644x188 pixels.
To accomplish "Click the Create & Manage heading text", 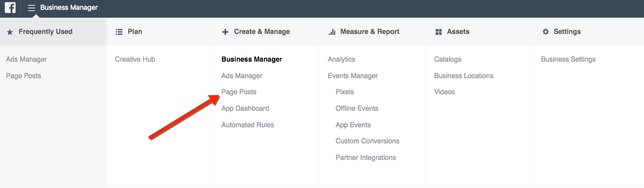I will pyautogui.click(x=262, y=32).
